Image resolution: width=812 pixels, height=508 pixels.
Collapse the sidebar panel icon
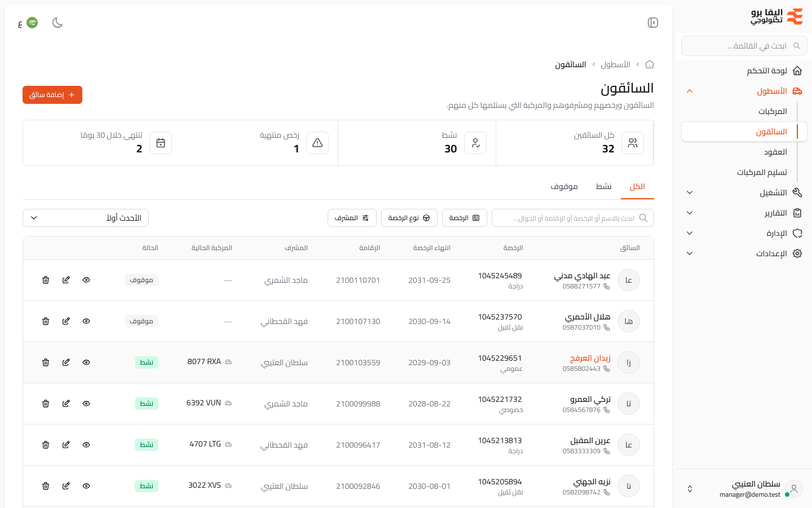tap(653, 23)
